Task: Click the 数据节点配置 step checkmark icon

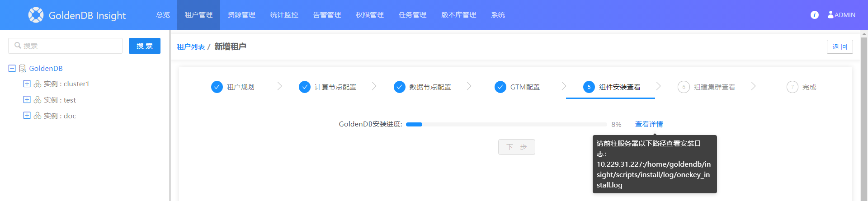Action: coord(400,87)
